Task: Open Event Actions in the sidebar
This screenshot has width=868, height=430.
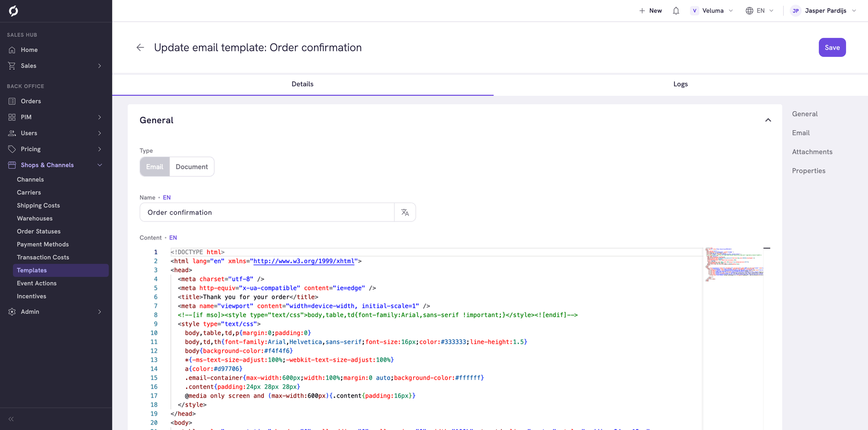Action: [x=36, y=283]
